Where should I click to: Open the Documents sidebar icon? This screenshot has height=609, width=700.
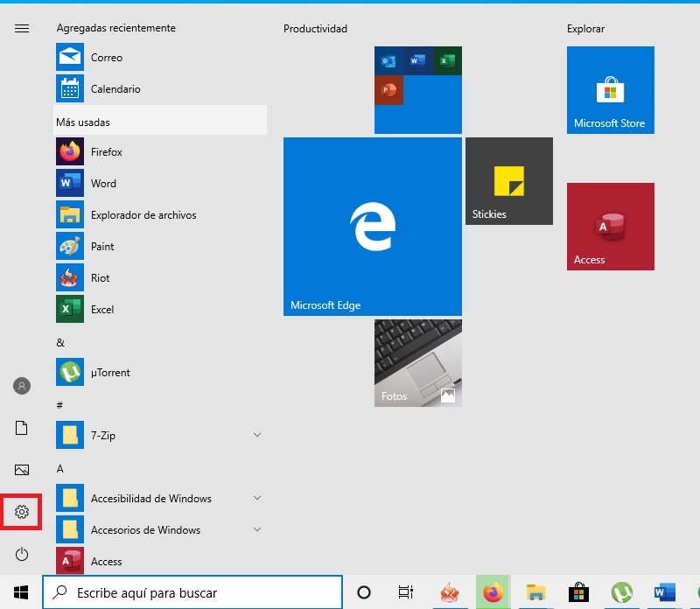point(22,428)
